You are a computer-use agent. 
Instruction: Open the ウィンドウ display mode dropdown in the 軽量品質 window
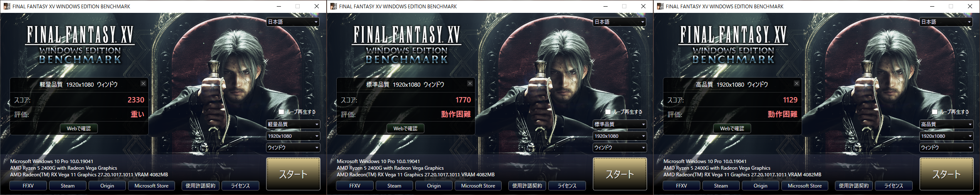coord(293,147)
